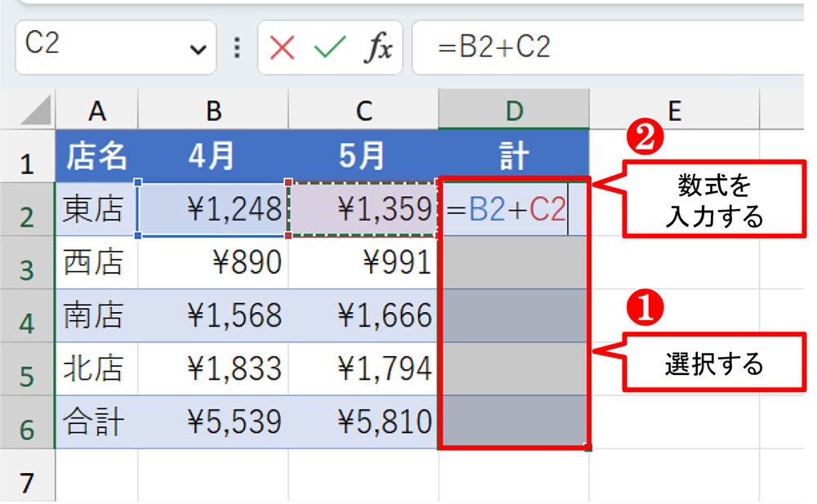Click the Select All corner triangle

(35, 110)
